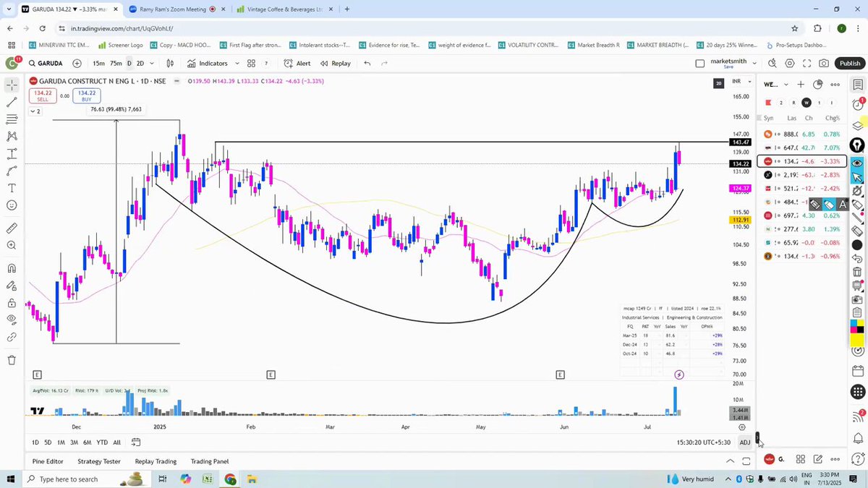
Task: Open the Indicators dialog
Action: (x=207, y=63)
